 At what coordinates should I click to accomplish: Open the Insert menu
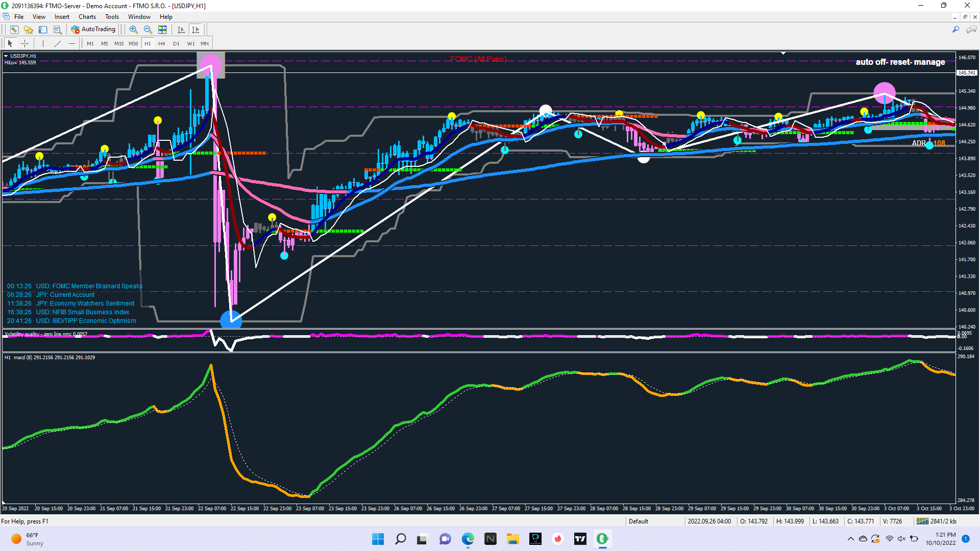(62, 17)
